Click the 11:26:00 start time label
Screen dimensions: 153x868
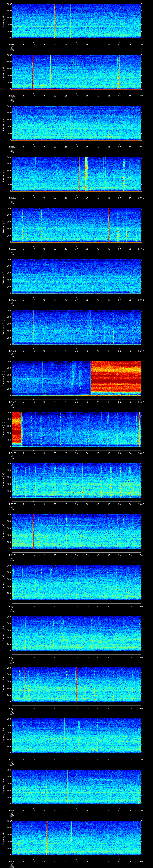(12, 555)
